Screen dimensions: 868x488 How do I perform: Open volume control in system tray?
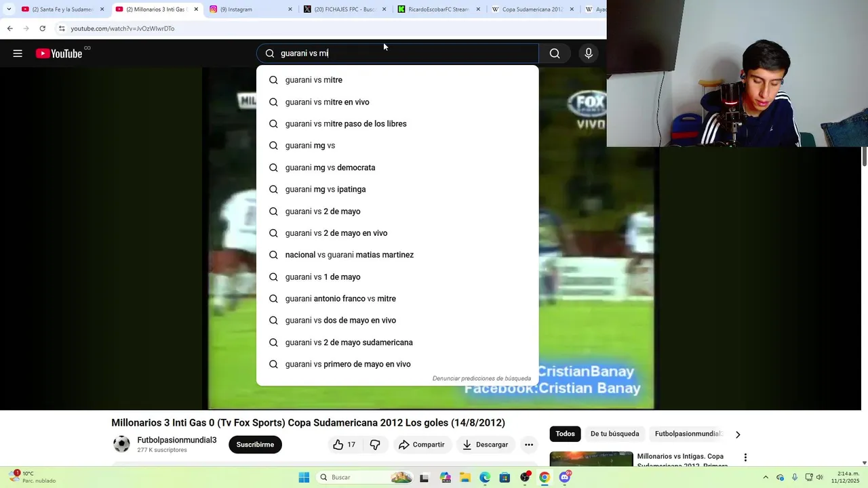819,477
